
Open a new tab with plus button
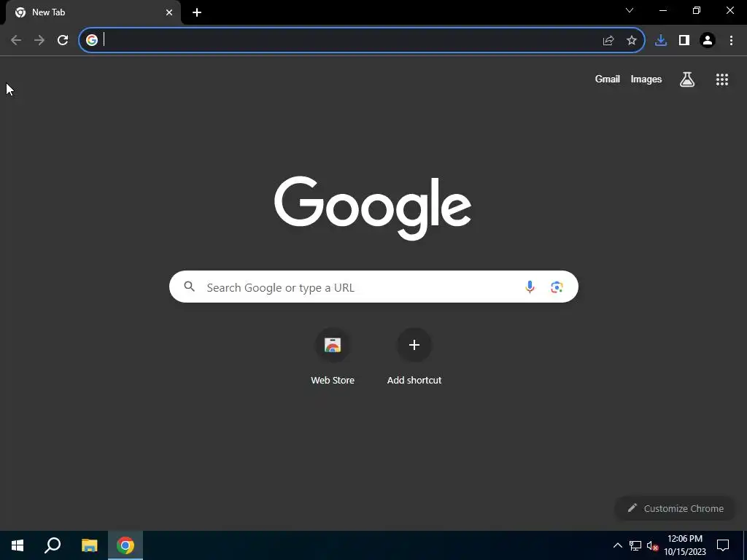pyautogui.click(x=197, y=12)
